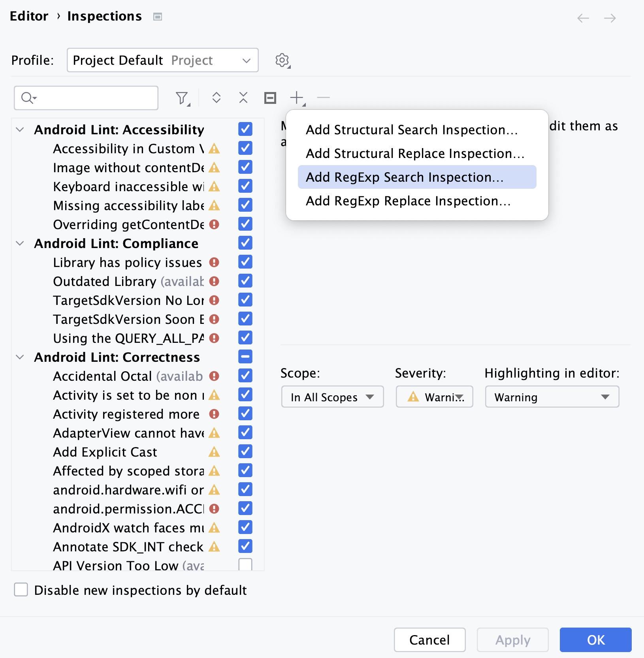The width and height of the screenshot is (644, 658).
Task: Open the Highlighting in editor Warning dropdown
Action: click(x=552, y=397)
